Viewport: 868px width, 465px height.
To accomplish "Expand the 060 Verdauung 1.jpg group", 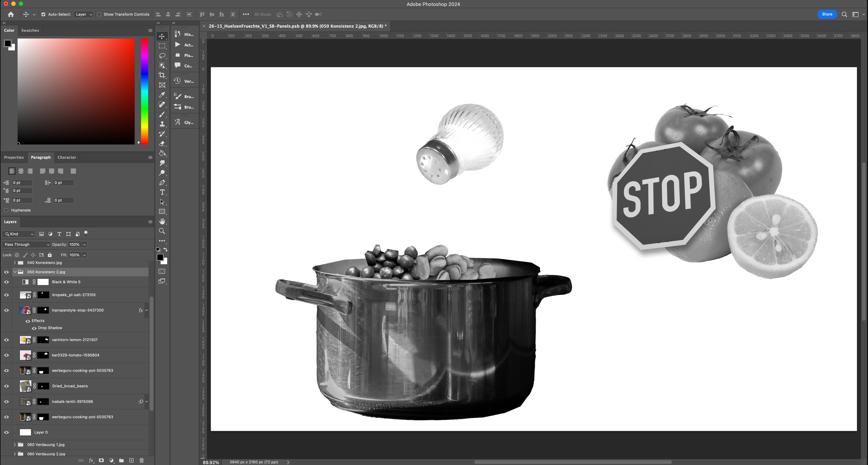I will tap(15, 444).
